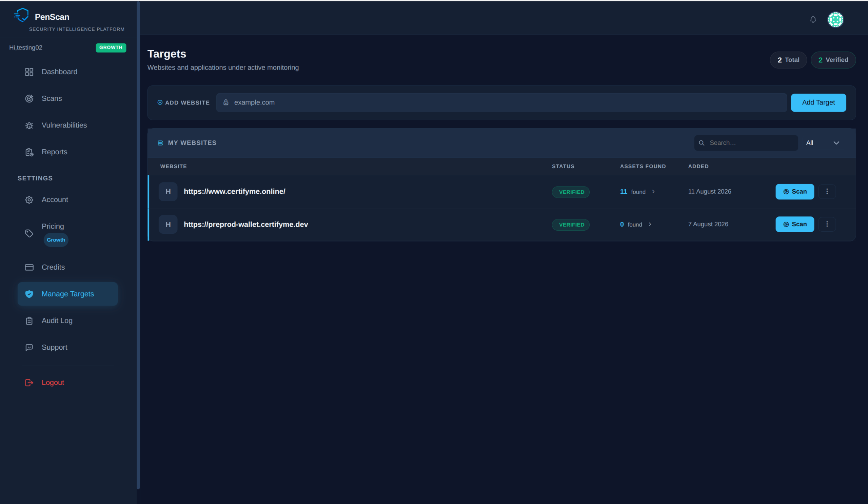Expand the 11 found assets chevron

coord(653,192)
